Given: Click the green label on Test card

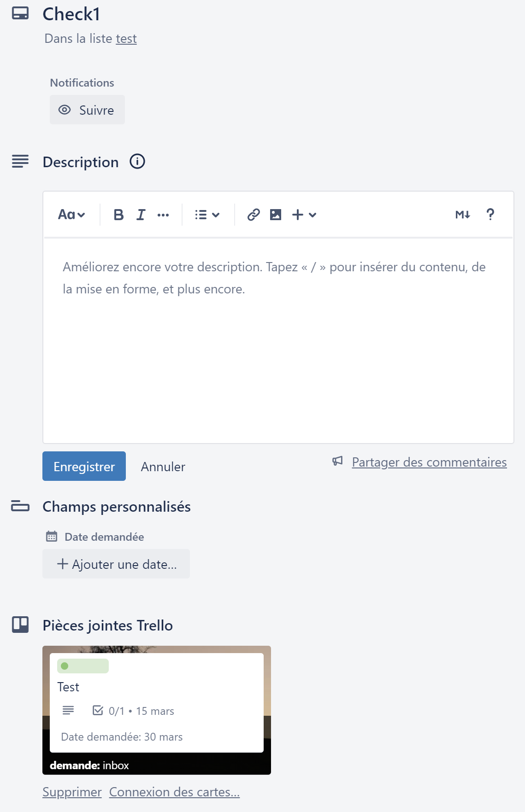Looking at the screenshot, I should click(x=83, y=666).
